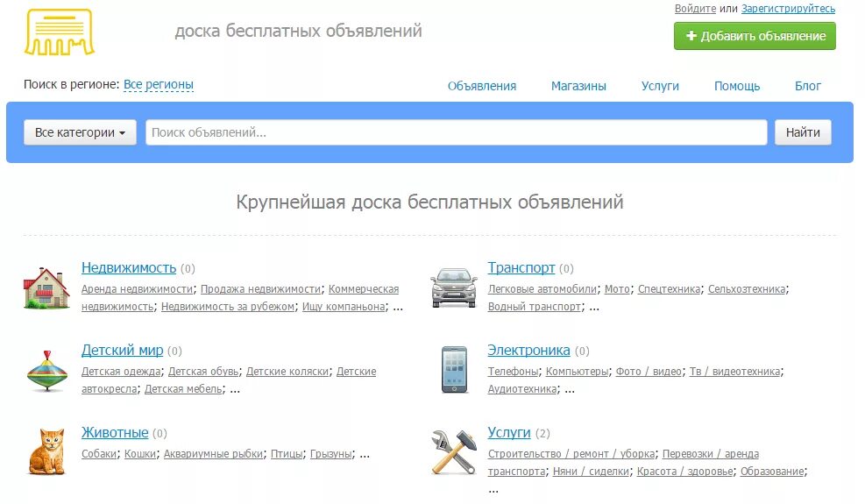Select Ищу компаньона subcategory

344,307
